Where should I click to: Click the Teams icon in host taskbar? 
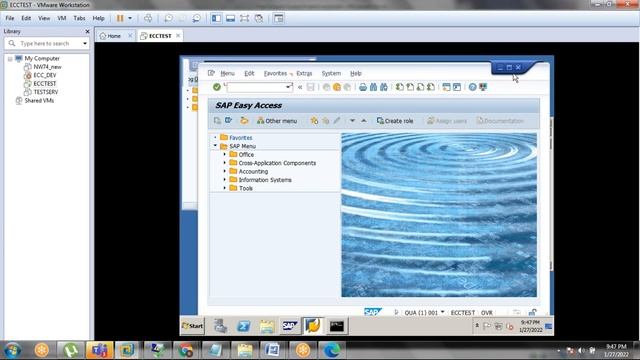click(x=100, y=350)
